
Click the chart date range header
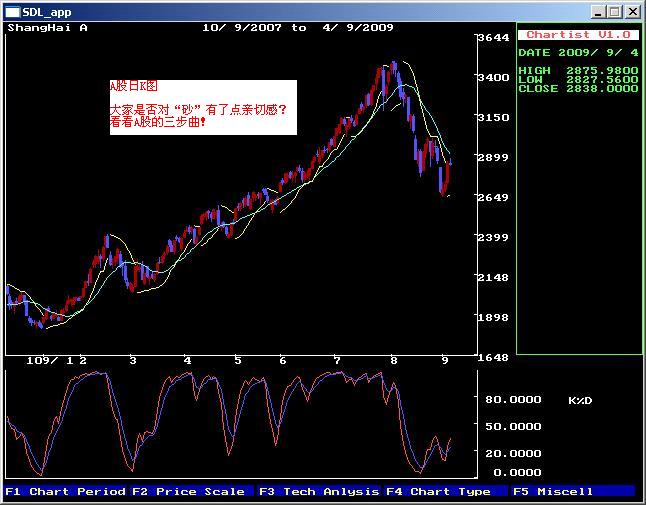pos(297,28)
